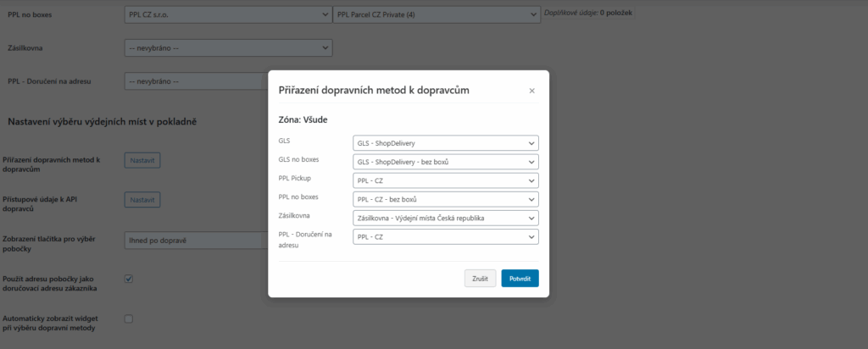Click Nastavit for Přístupové údaje k API
Viewport: 868px width, 349px height.
(142, 199)
